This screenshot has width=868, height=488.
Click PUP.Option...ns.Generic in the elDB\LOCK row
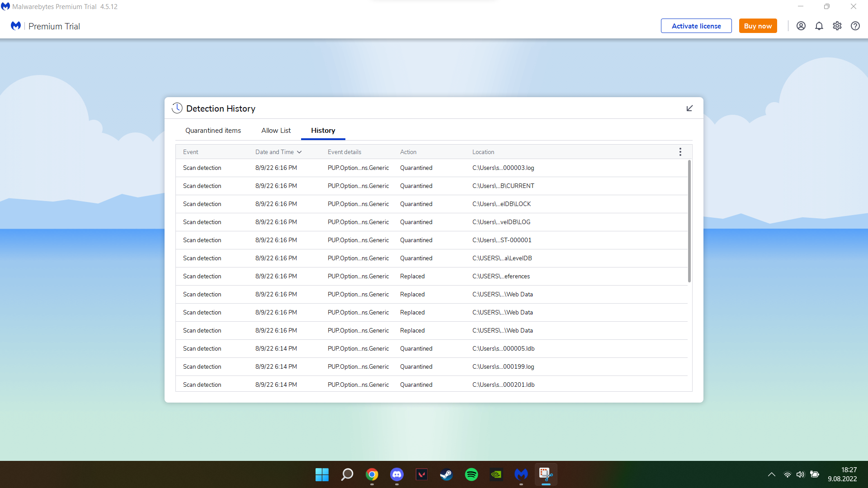pos(358,204)
